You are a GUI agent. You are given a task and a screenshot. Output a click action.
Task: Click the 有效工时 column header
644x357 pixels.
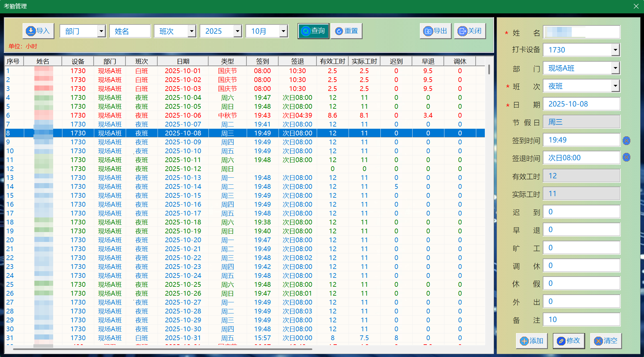333,61
